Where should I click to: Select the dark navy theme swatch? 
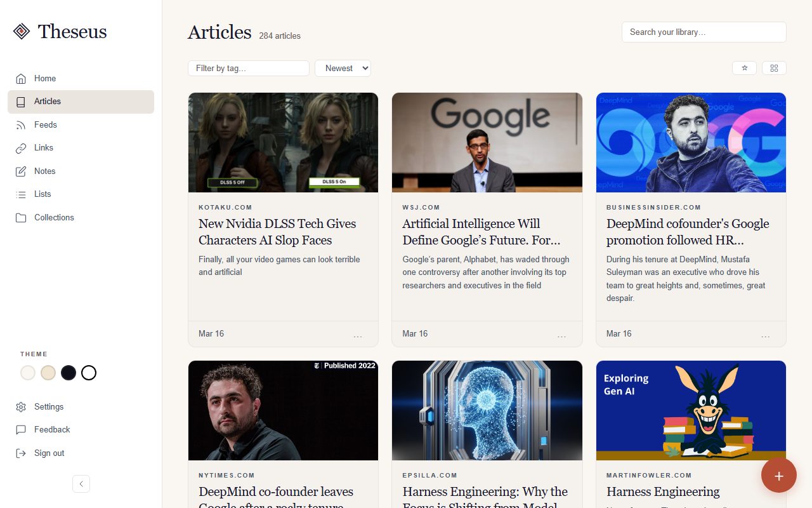(69, 373)
